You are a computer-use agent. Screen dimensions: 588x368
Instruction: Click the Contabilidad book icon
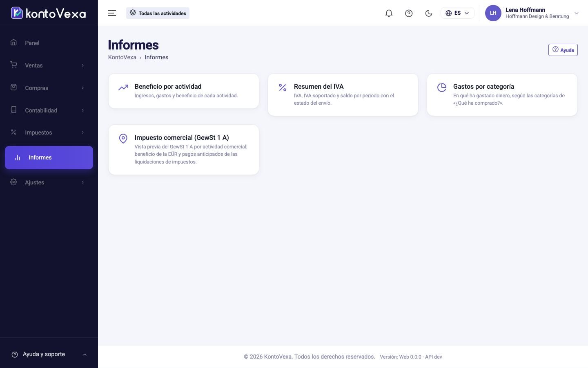[13, 110]
